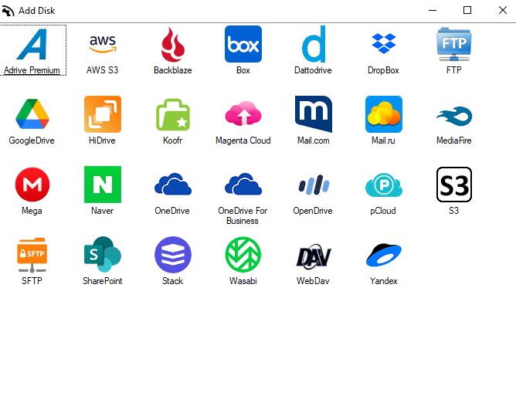Select the Magenta Cloud icon
516x420 pixels.
point(243,113)
